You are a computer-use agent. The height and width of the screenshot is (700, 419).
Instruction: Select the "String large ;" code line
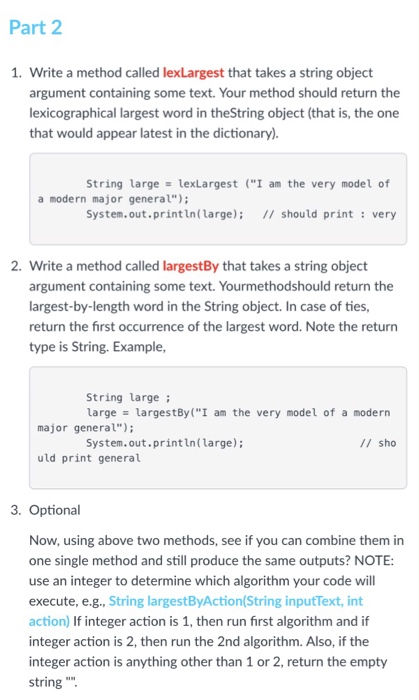[129, 397]
